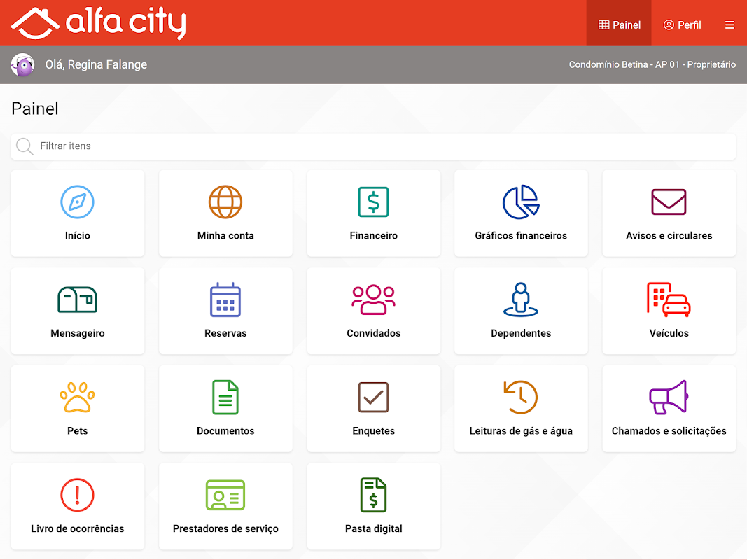Open the Convidados people icon
The image size is (747, 560).
(x=374, y=300)
